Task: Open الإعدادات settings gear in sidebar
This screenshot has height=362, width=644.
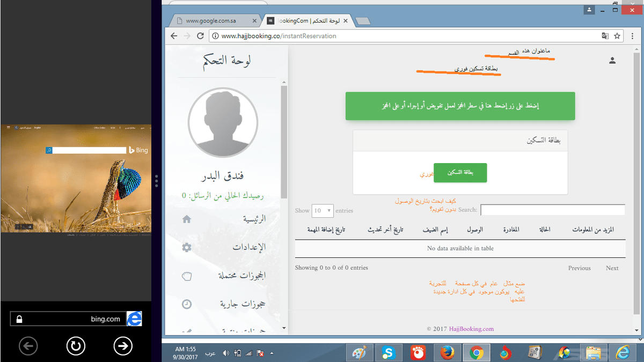Action: 186,247
